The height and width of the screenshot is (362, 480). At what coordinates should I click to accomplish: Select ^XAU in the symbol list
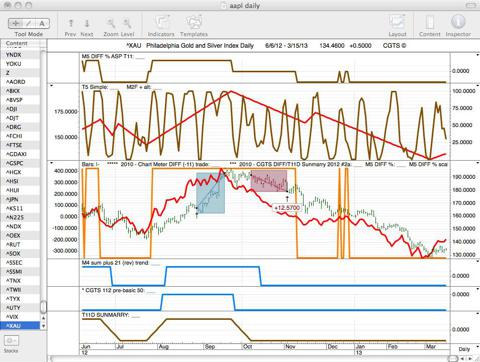[x=20, y=326]
